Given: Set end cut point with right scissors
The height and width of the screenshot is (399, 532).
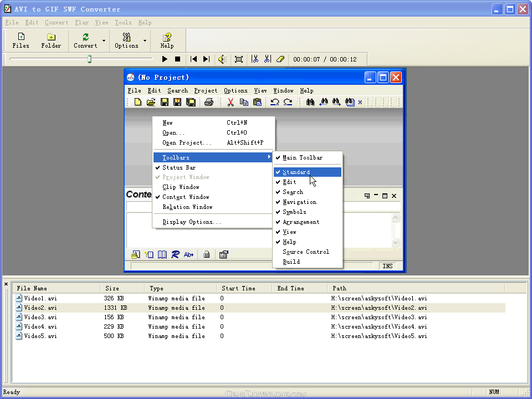Looking at the screenshot, I should (267, 59).
